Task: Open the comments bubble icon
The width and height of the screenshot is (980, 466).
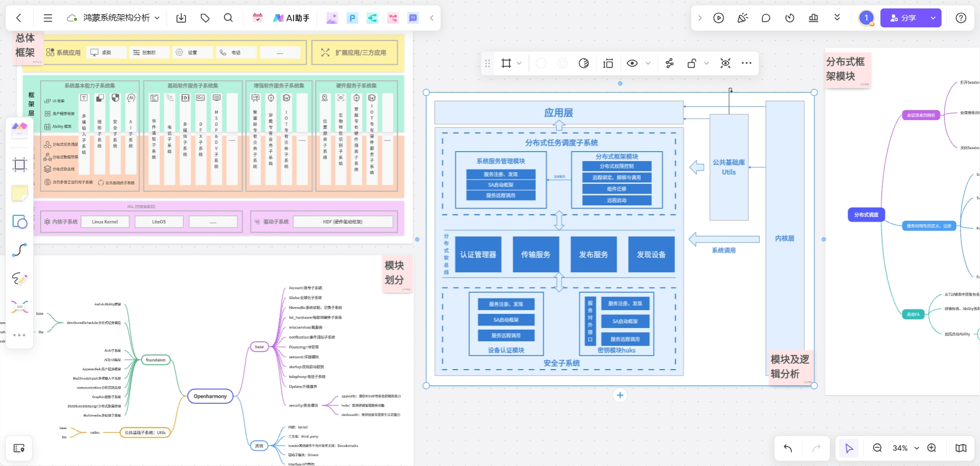Action: pos(766,18)
